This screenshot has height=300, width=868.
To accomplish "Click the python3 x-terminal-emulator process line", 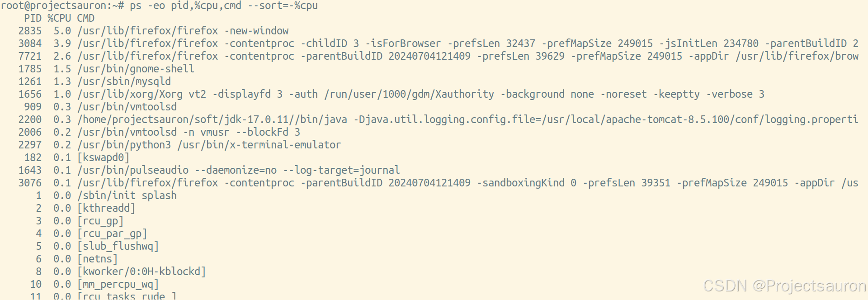I will 209,145.
